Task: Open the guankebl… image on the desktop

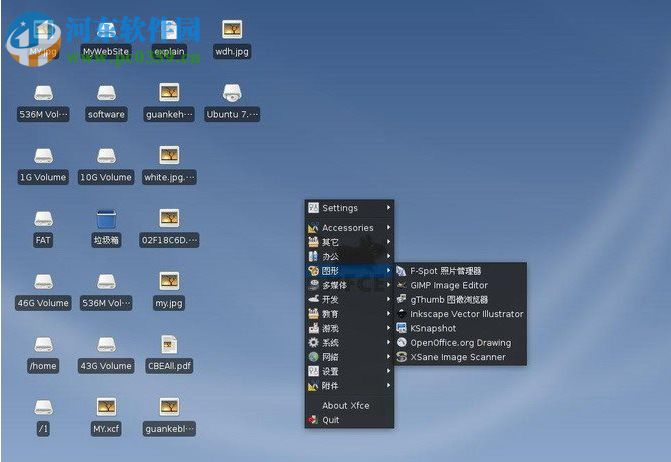Action: pos(169,407)
